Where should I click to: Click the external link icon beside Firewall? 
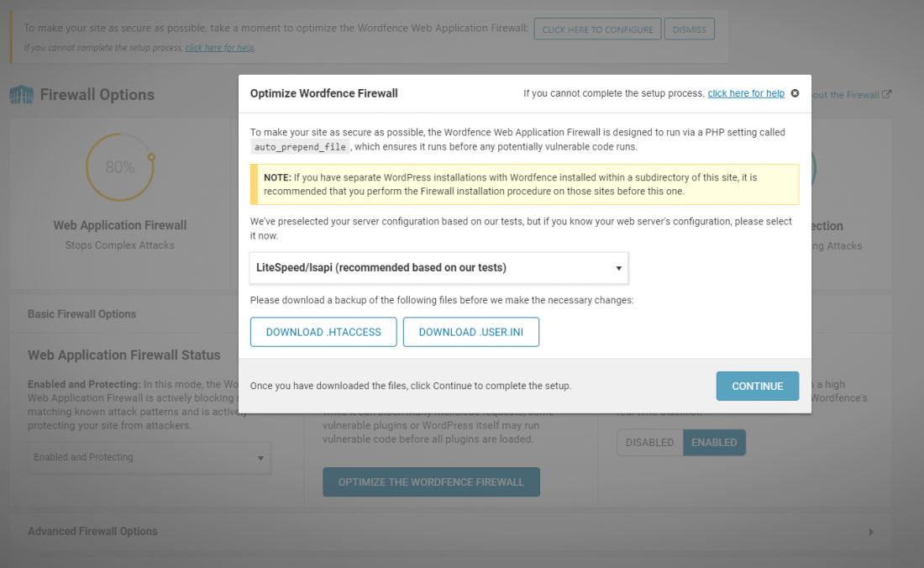tap(886, 94)
